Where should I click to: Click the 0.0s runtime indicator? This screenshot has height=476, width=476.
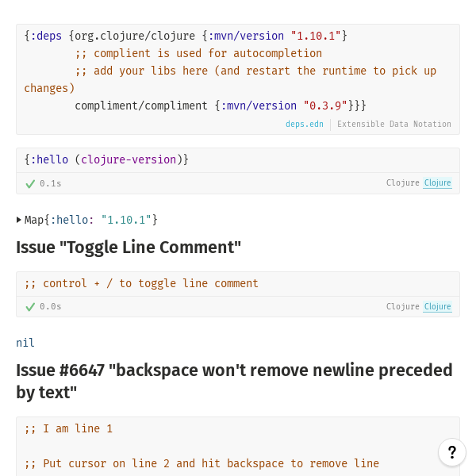click(50, 307)
